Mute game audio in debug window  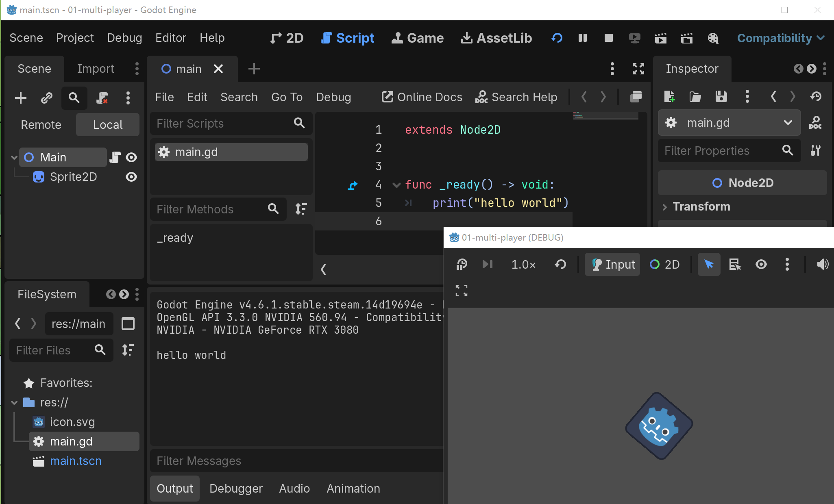(x=822, y=265)
